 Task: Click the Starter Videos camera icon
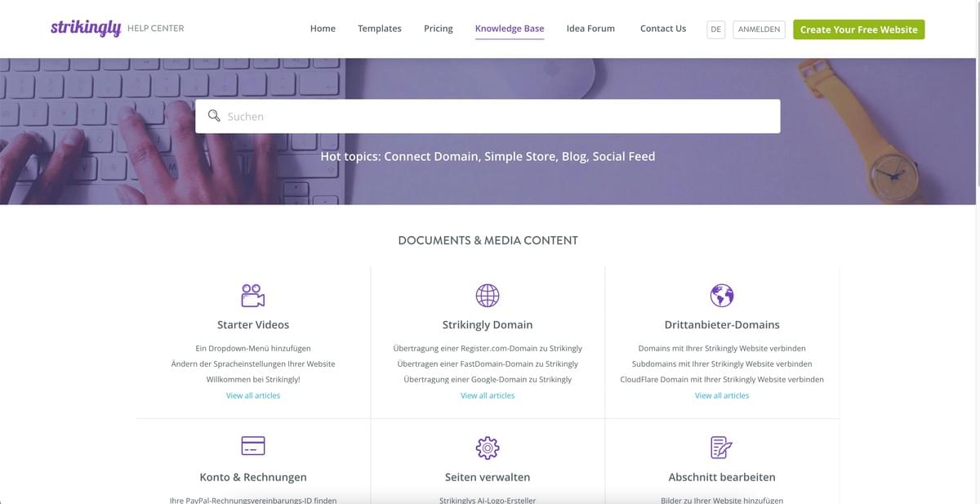(x=253, y=295)
